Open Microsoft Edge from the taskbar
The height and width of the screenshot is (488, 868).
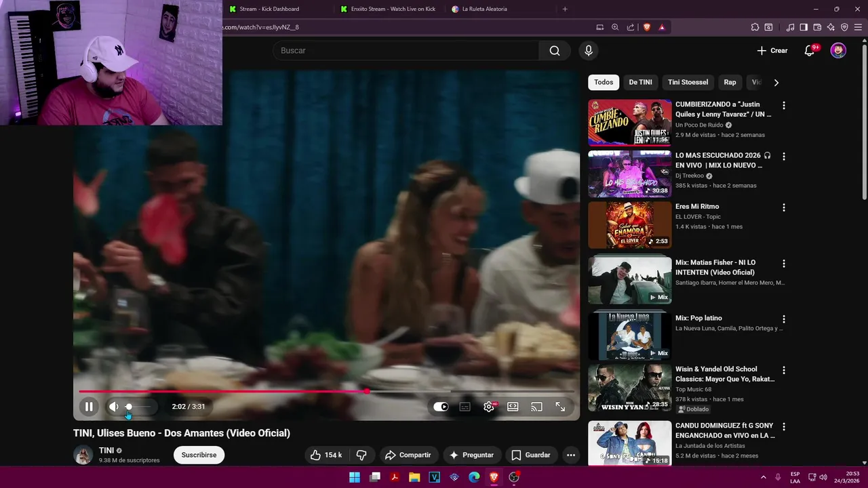(474, 477)
